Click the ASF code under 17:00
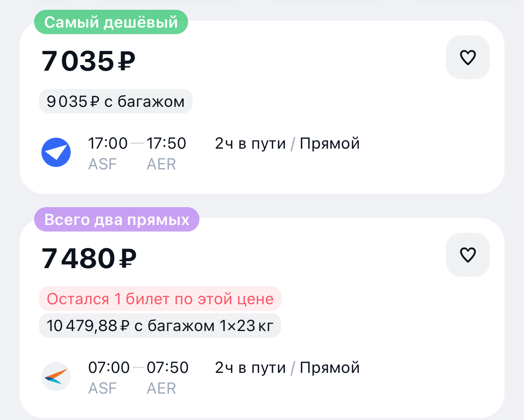This screenshot has height=420, width=524. click(x=102, y=164)
